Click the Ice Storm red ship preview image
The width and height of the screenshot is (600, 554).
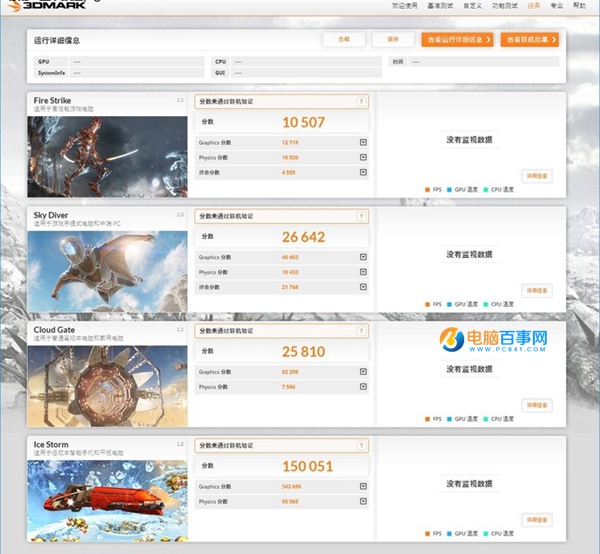point(108,501)
